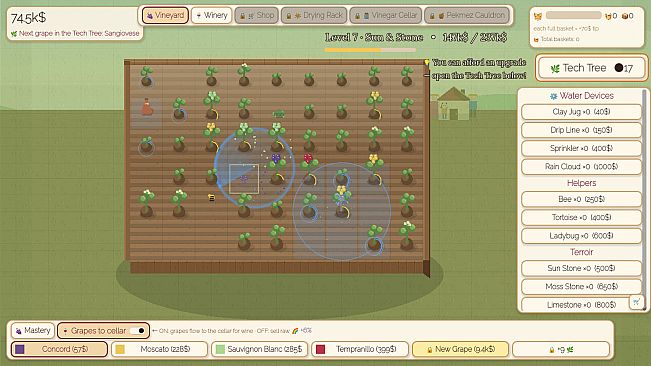Buy a Ladybug helper

(581, 236)
